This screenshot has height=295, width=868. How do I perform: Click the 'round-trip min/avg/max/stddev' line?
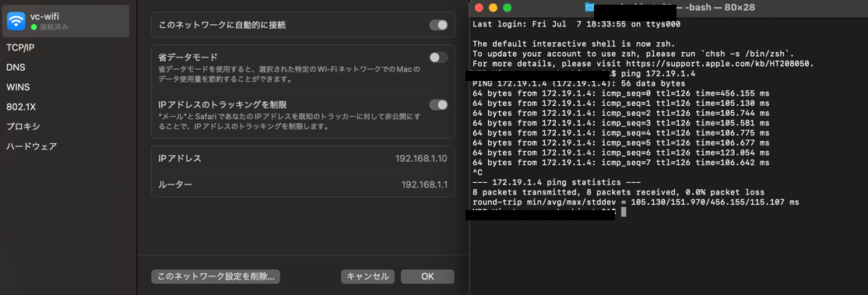coord(636,202)
